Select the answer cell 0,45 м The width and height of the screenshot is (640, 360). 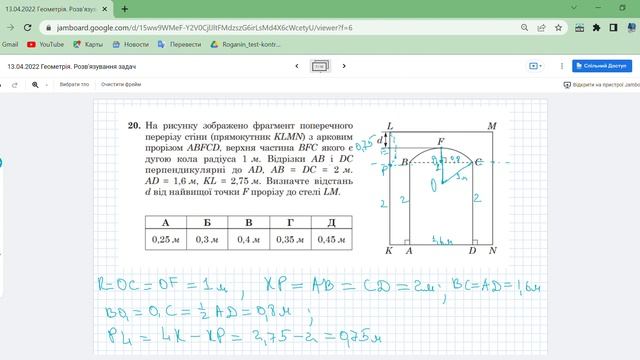tap(331, 239)
